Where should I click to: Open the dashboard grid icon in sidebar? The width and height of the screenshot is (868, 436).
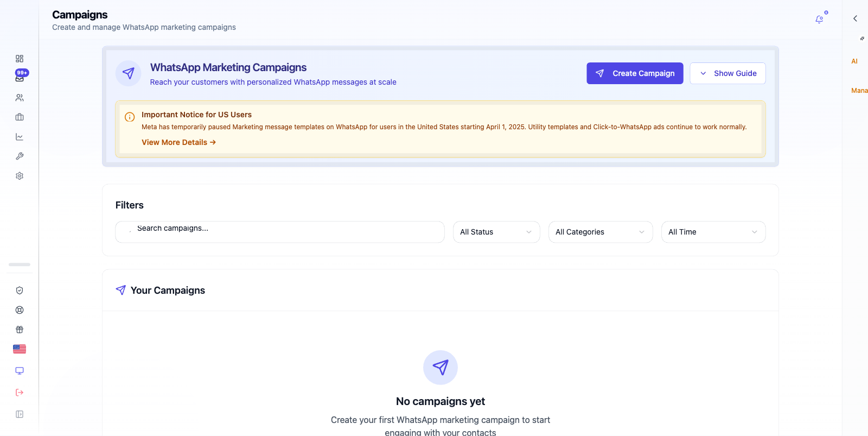[20, 59]
